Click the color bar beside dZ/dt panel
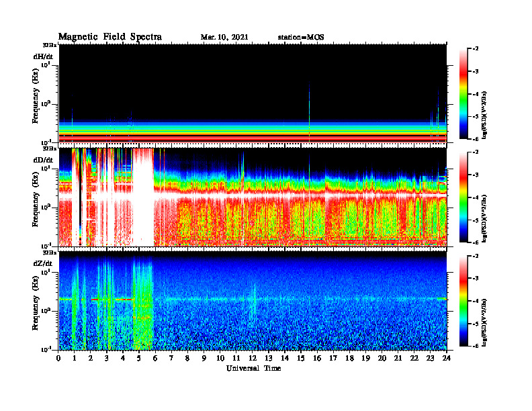The width and height of the screenshot is (532, 411). pos(463,301)
